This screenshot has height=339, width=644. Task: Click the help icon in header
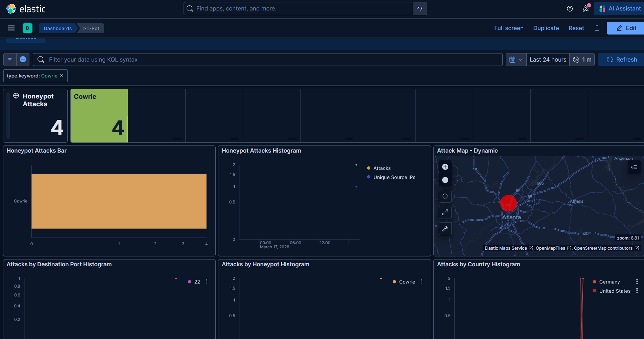570,9
